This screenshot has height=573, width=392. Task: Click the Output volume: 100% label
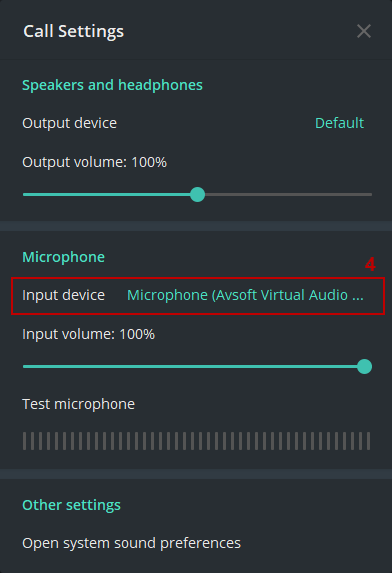95,162
